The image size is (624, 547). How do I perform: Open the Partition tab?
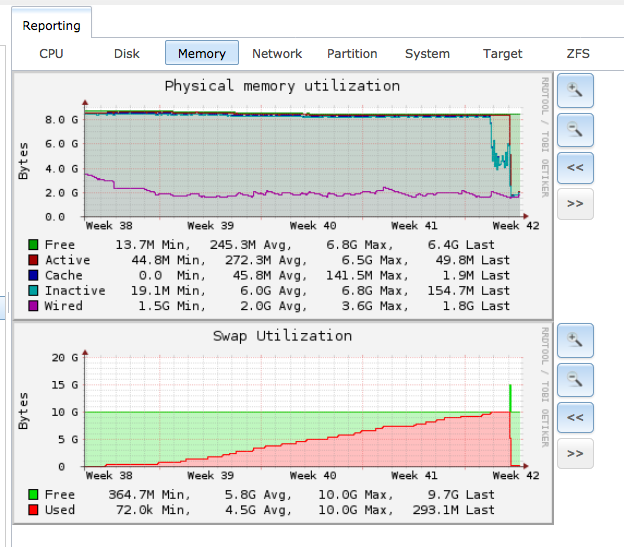pyautogui.click(x=352, y=54)
